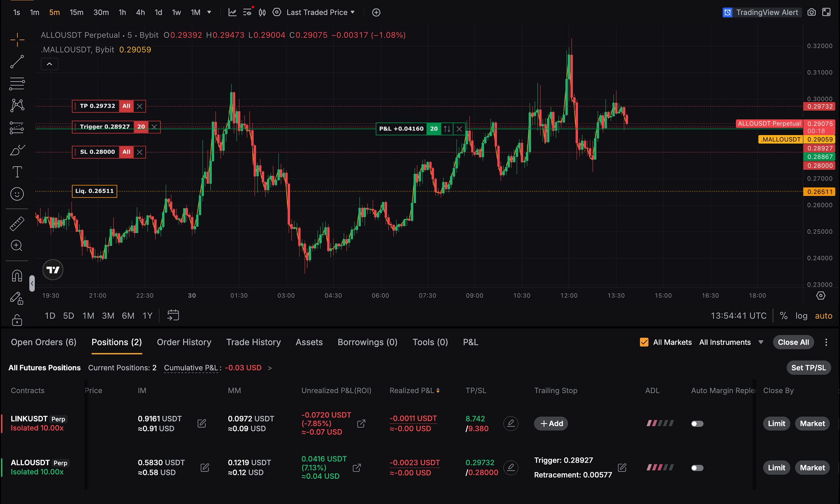Open the display settings list icon
Screen dimensions: 840x504
coord(248,13)
